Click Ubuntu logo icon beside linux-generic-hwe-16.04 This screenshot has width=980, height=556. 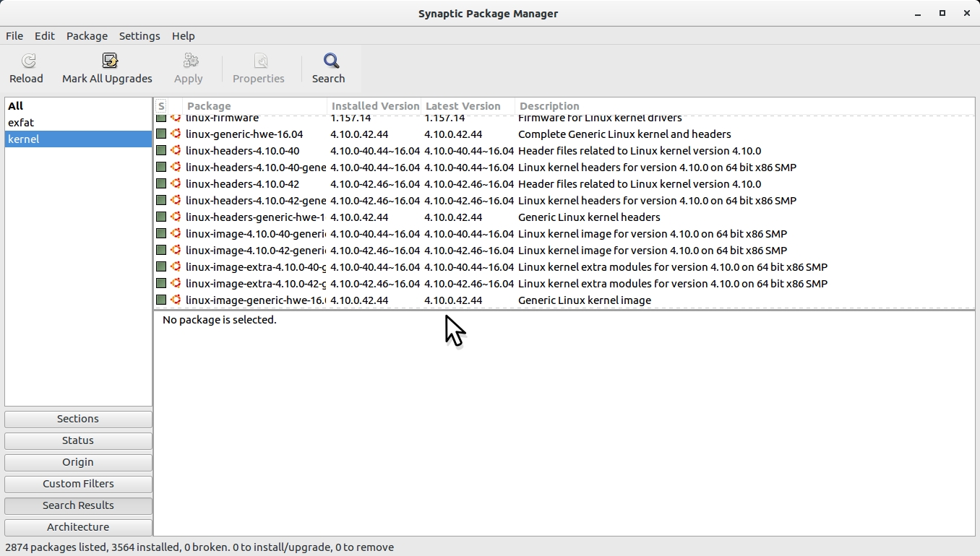click(x=175, y=134)
